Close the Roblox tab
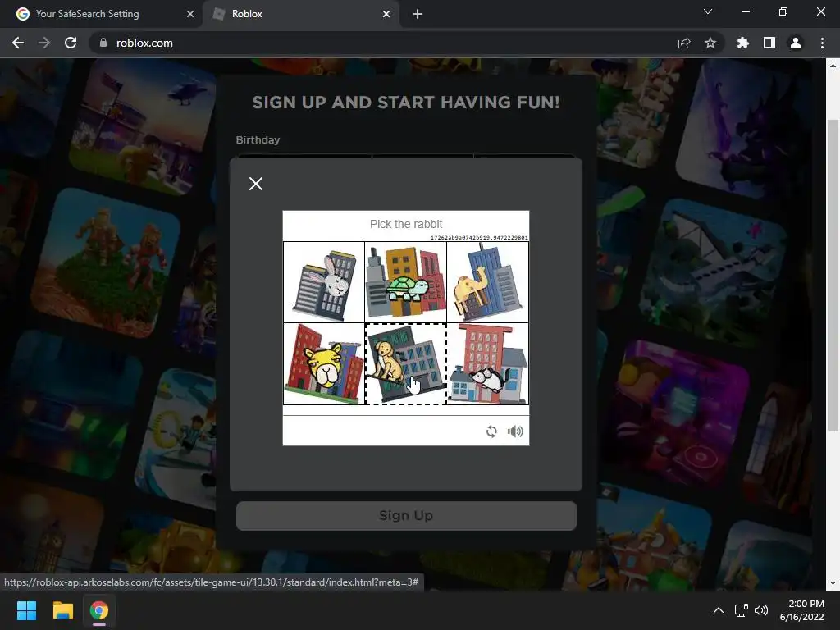 (x=386, y=14)
